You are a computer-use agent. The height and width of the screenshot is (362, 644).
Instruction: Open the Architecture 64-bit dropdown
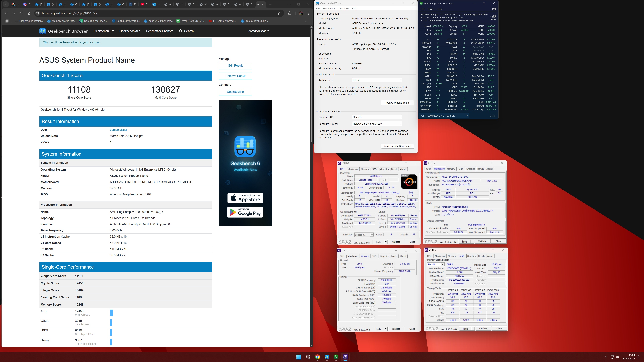[x=377, y=80]
